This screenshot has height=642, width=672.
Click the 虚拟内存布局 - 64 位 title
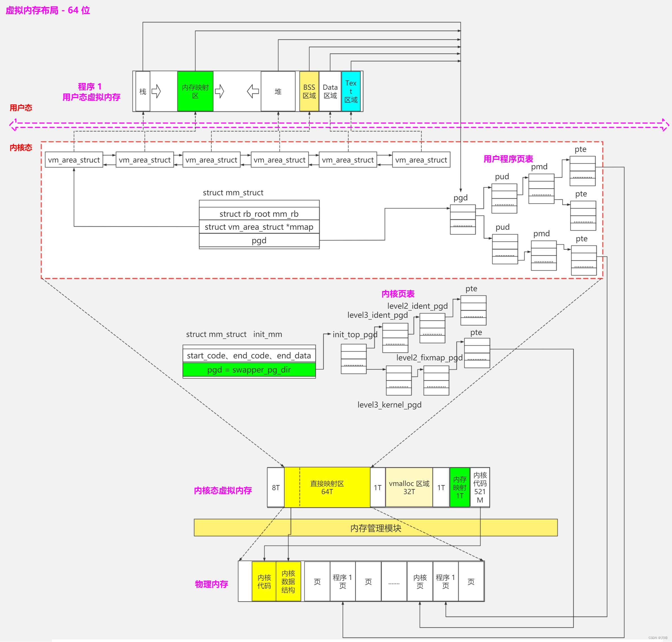(48, 10)
